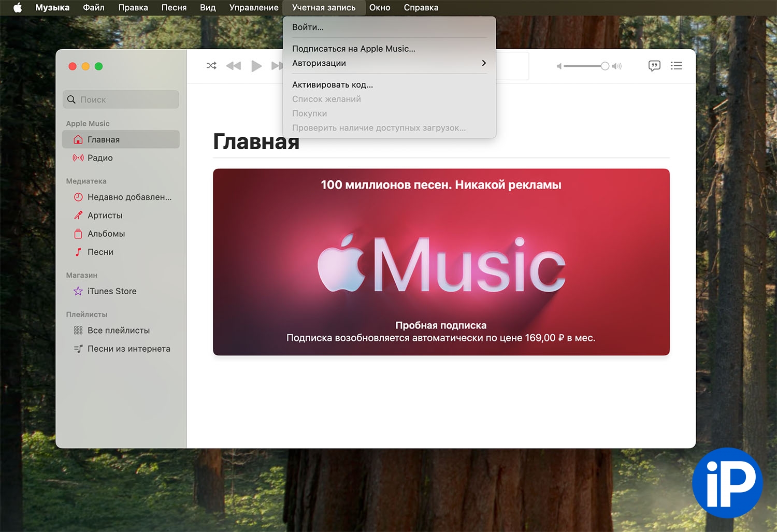Expand the Авторизации submenu
The height and width of the screenshot is (532, 777).
[390, 63]
